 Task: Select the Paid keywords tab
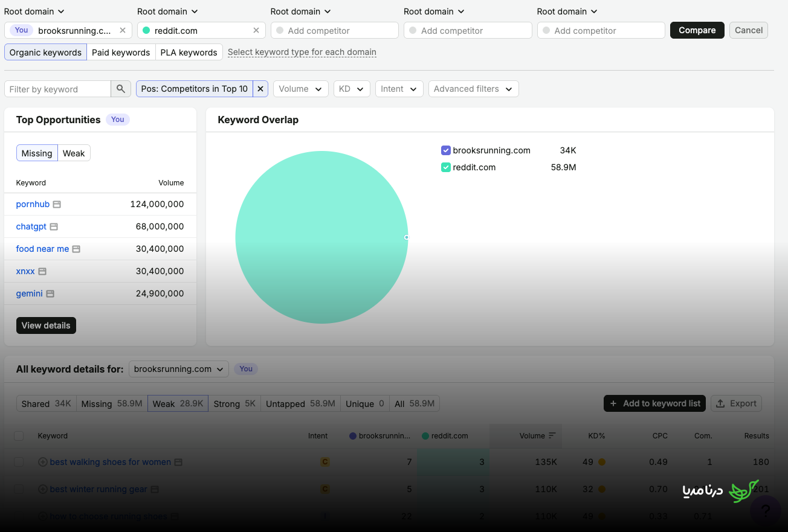[121, 53]
